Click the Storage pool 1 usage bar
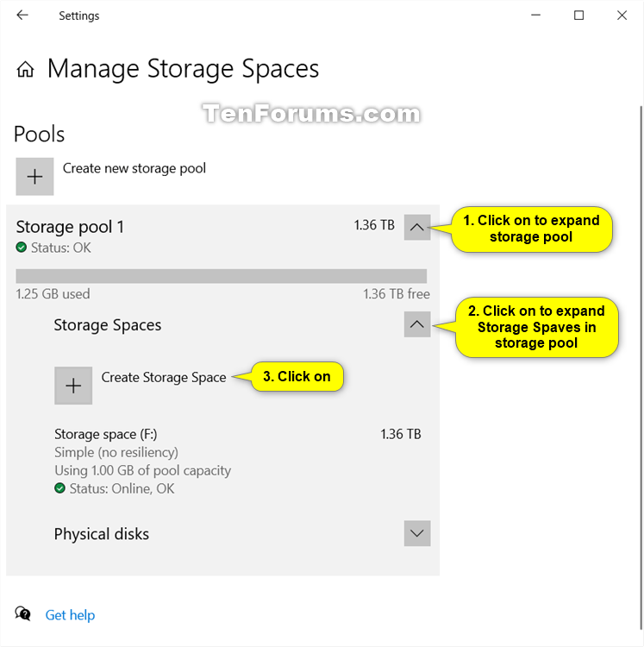Screen dimensions: 644x647 point(221,276)
